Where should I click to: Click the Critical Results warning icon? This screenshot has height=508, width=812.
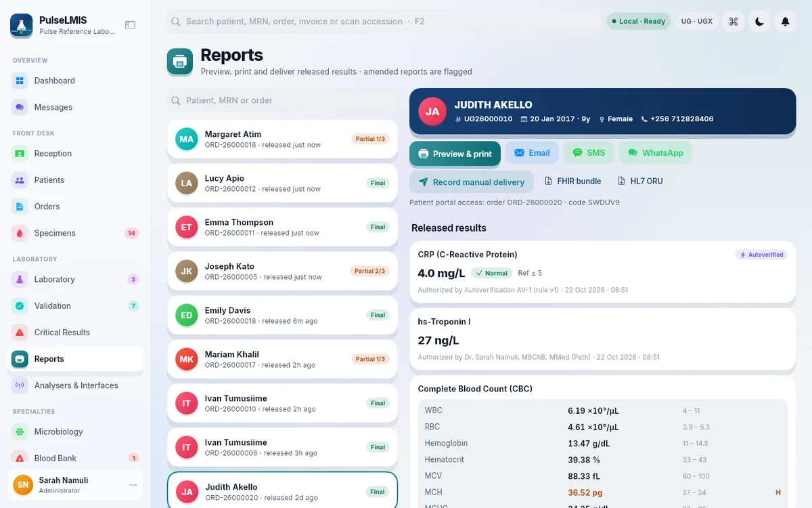pos(20,333)
